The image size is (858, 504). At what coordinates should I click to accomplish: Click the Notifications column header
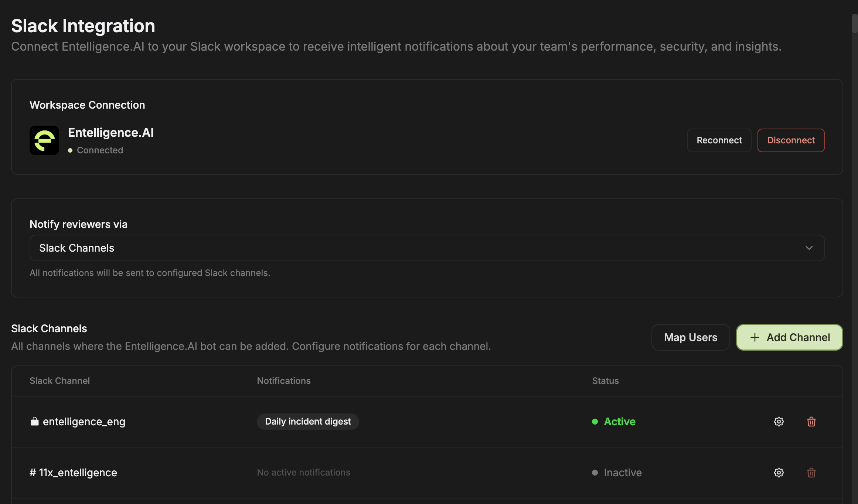[284, 381]
